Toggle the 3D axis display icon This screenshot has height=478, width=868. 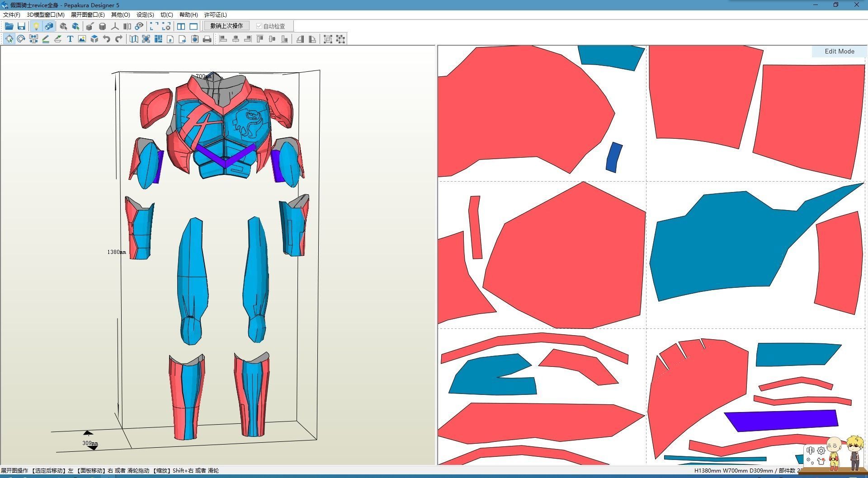(x=115, y=26)
